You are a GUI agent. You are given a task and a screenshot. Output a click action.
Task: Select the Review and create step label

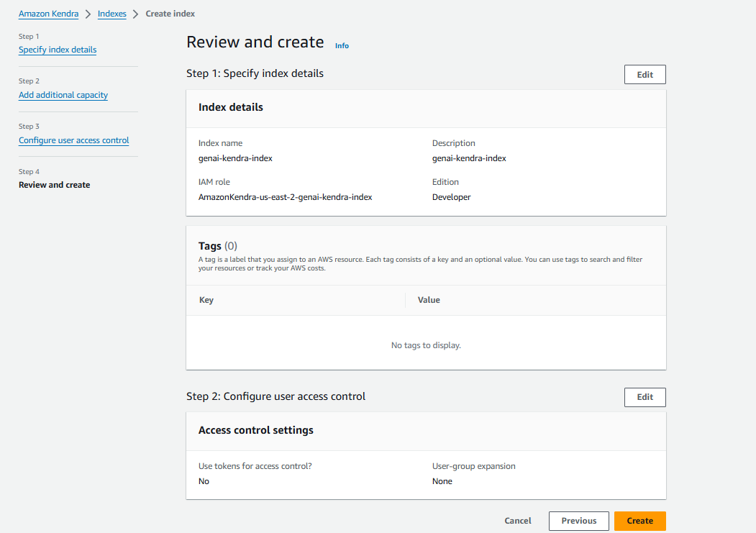[x=54, y=184]
